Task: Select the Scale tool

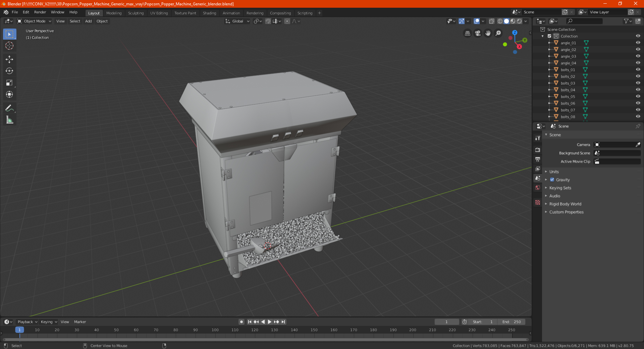Action: click(x=9, y=83)
